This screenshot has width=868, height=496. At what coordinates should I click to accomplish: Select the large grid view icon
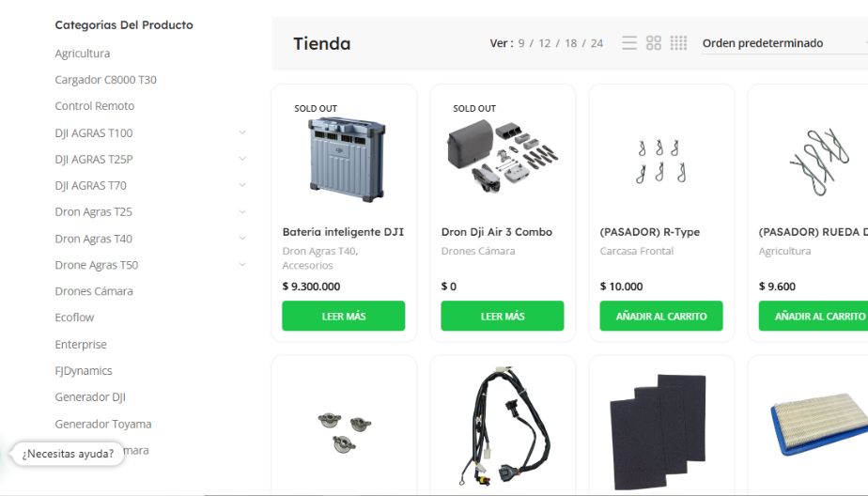tap(654, 43)
